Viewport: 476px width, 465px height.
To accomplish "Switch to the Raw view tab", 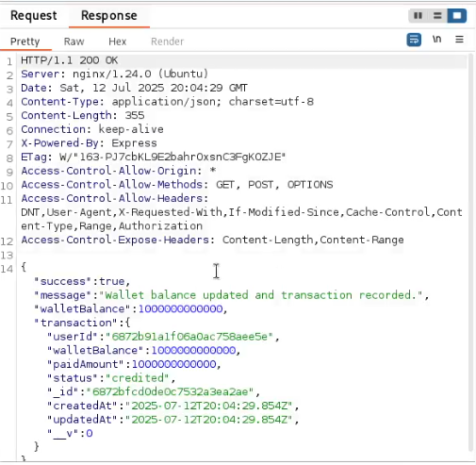I will click(74, 42).
